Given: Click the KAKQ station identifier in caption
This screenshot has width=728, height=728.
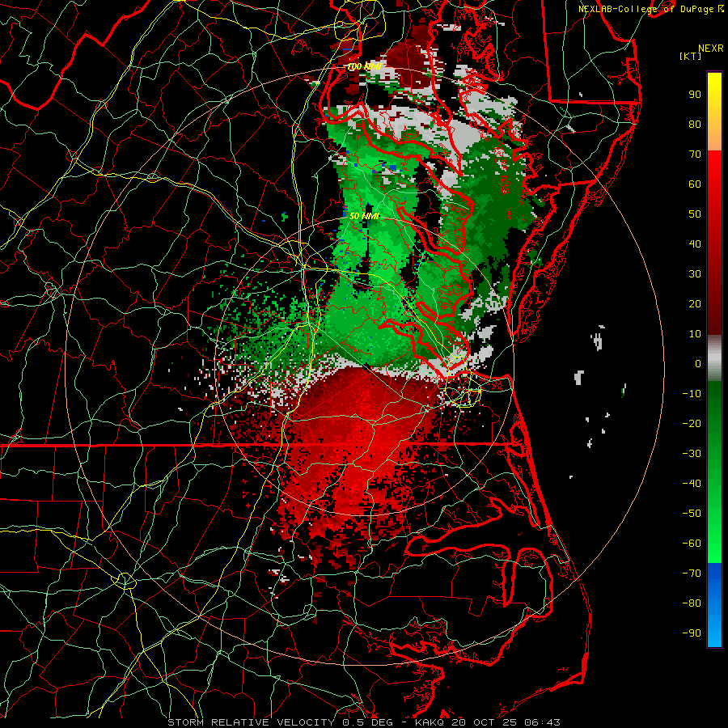Looking at the screenshot, I should pyautogui.click(x=431, y=722).
